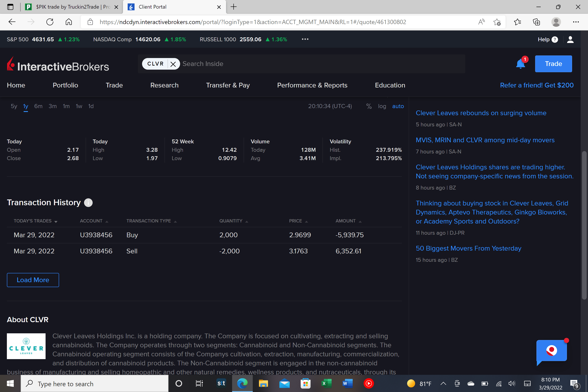Image resolution: width=588 pixels, height=392 pixels.
Task: Toggle percent scale on chart
Action: [369, 106]
